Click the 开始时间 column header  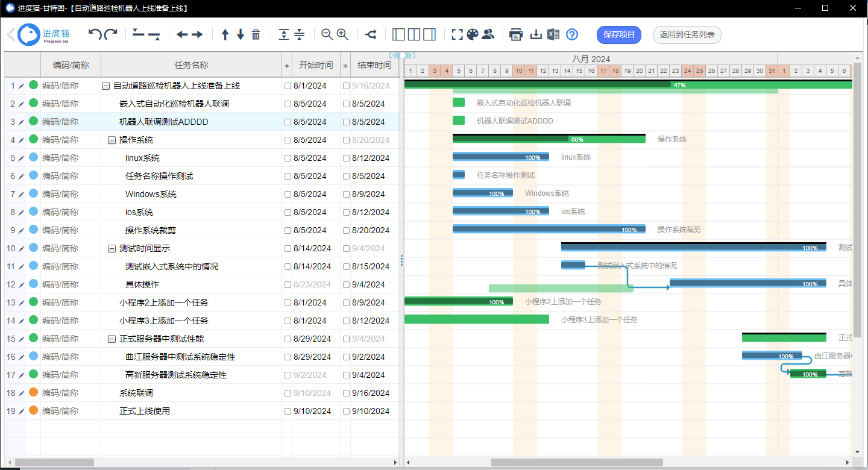316,65
